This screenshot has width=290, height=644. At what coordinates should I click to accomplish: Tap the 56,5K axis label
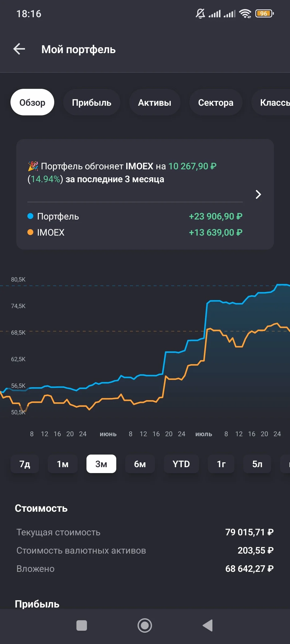click(18, 386)
